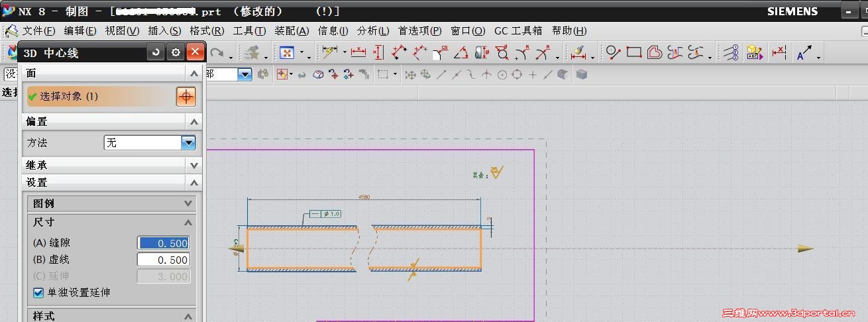The height and width of the screenshot is (322, 868).
Task: Open the 首选项(P) menu
Action: coord(420,30)
